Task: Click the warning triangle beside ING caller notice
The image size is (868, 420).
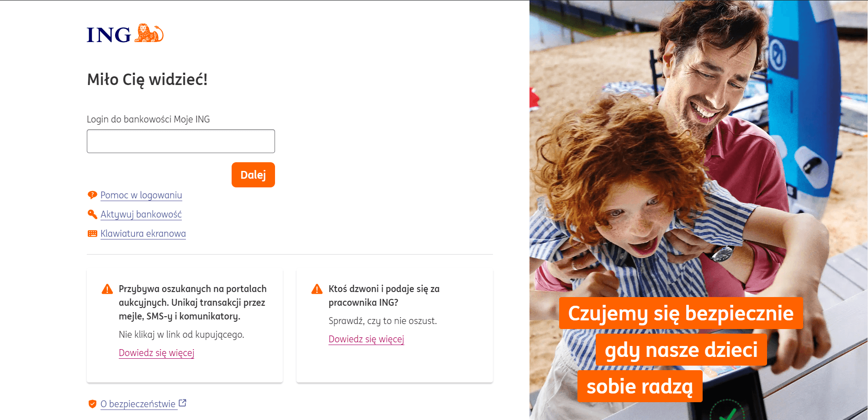Action: click(x=317, y=289)
